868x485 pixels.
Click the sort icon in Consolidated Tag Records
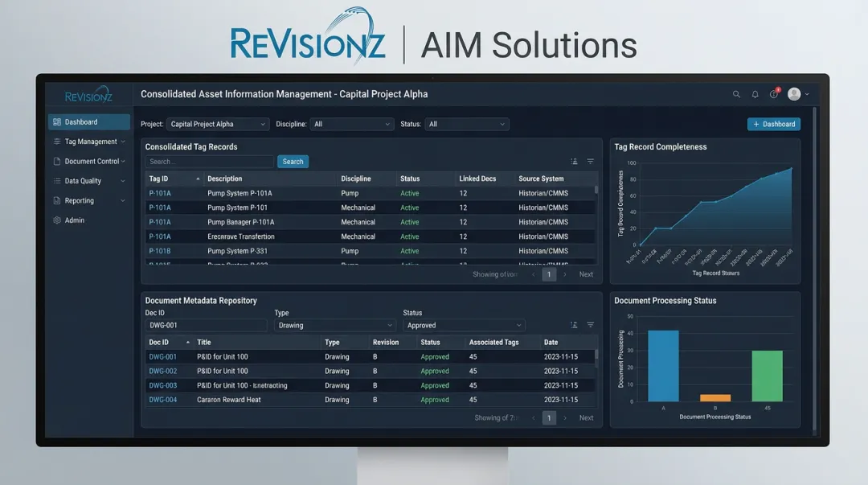(x=574, y=162)
